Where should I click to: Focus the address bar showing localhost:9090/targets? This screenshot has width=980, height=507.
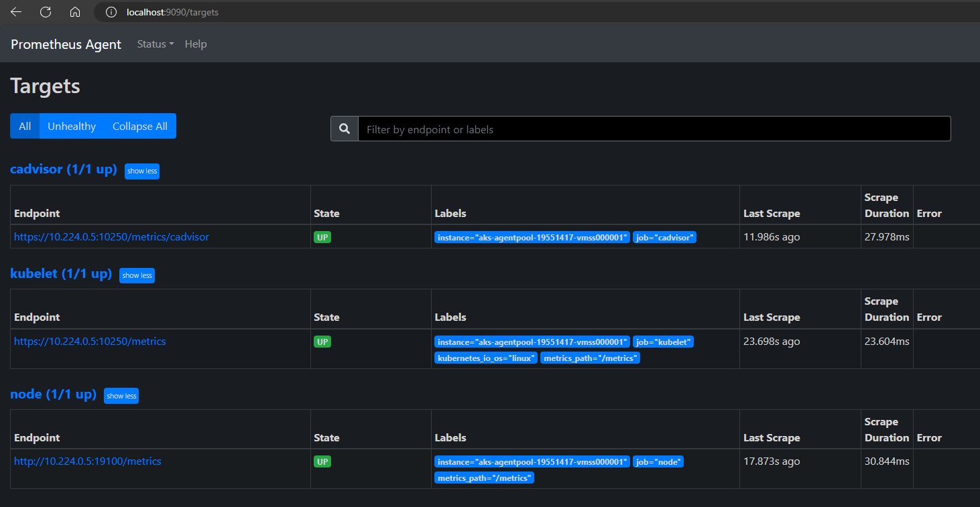(x=536, y=12)
